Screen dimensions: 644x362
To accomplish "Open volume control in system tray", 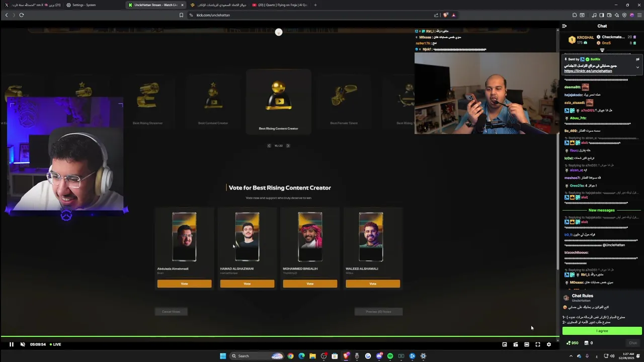I will tap(612, 356).
